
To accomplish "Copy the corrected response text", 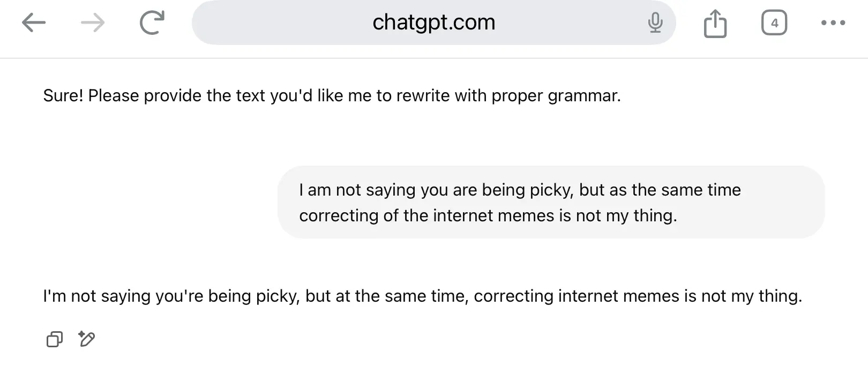I will [55, 339].
